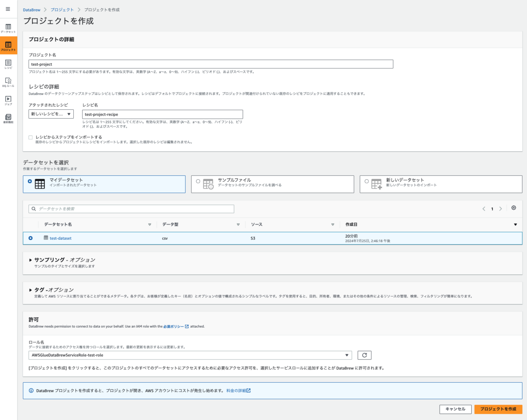Screen dimensions: 527x420
Task: Click the マイデータセット table icon
Action: (x=40, y=184)
